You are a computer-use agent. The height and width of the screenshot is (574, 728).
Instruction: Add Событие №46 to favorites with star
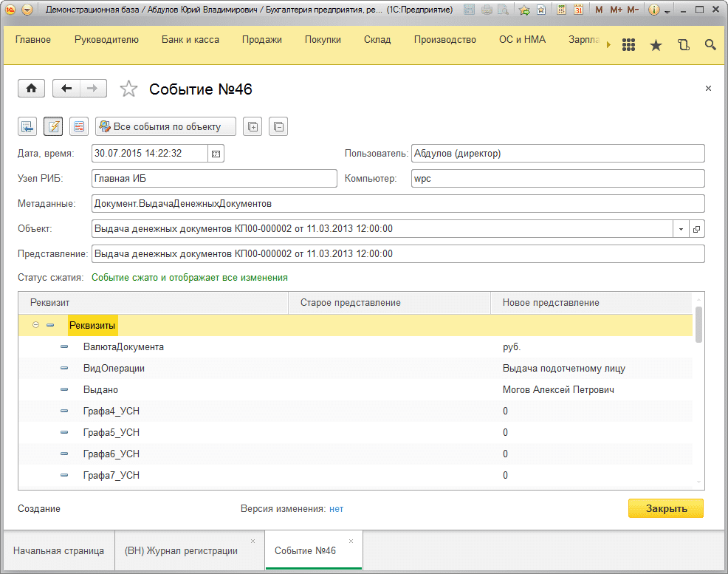coord(128,89)
